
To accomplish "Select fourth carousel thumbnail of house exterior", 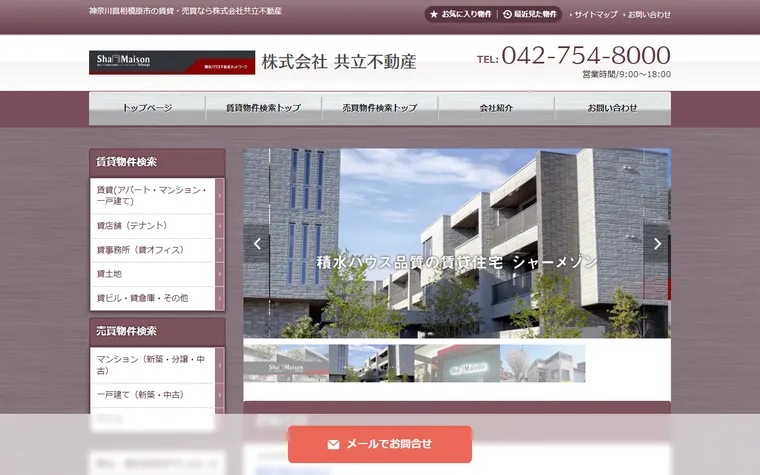I will click(x=542, y=364).
